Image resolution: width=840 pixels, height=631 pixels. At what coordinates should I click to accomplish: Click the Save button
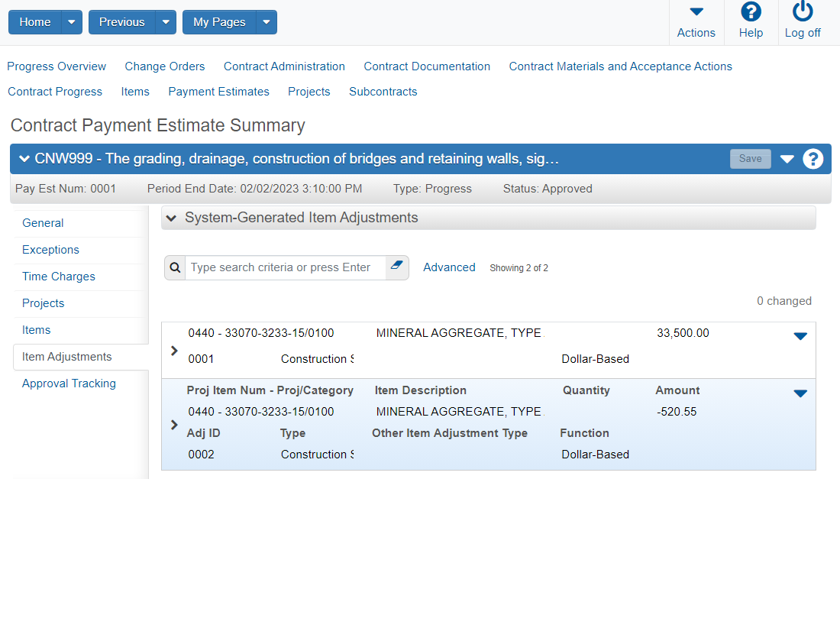point(750,159)
